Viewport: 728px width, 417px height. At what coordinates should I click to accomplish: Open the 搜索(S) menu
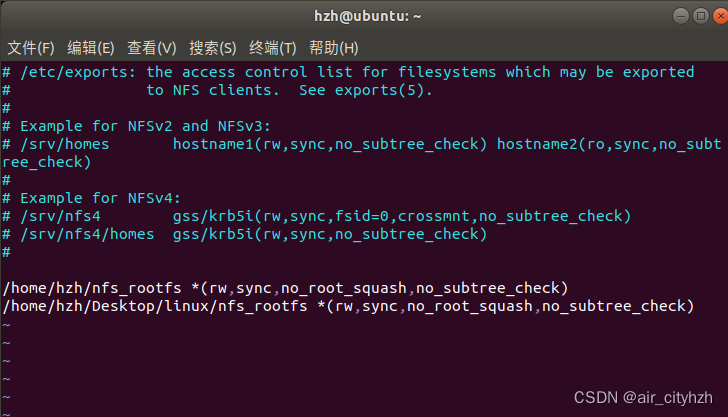[213, 48]
